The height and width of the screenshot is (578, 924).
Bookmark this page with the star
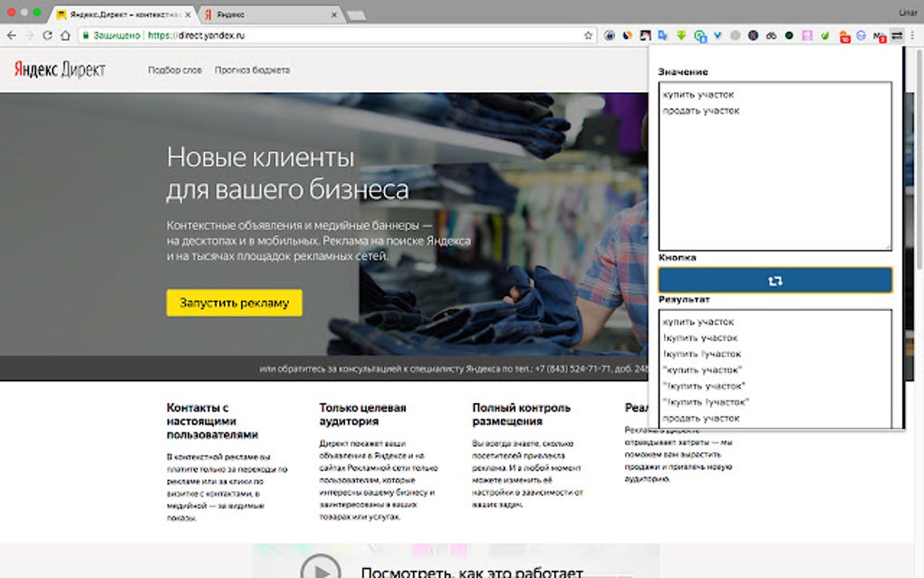[588, 35]
